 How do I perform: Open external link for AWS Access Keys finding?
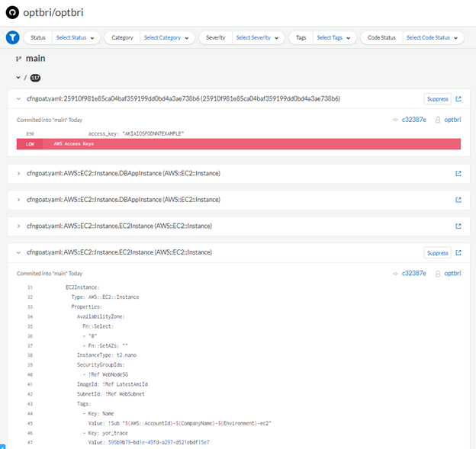pos(458,99)
